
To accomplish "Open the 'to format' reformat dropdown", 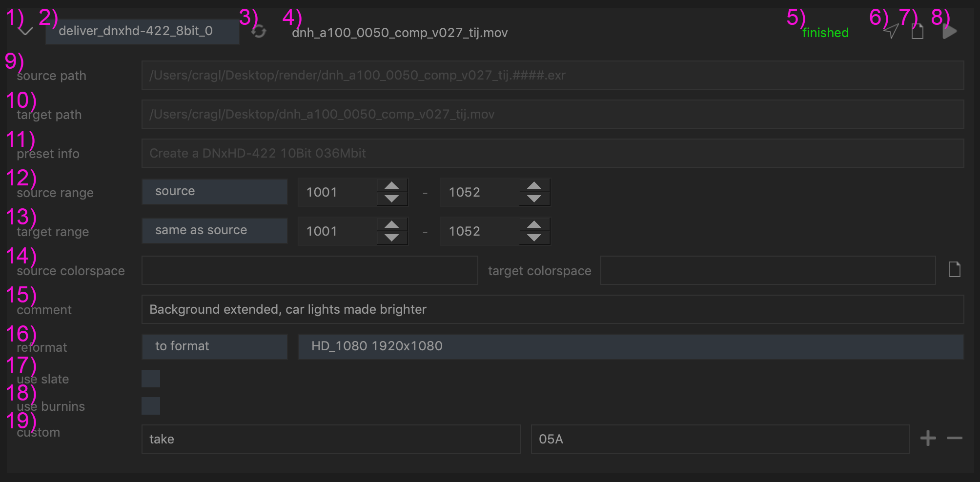I will [x=214, y=346].
